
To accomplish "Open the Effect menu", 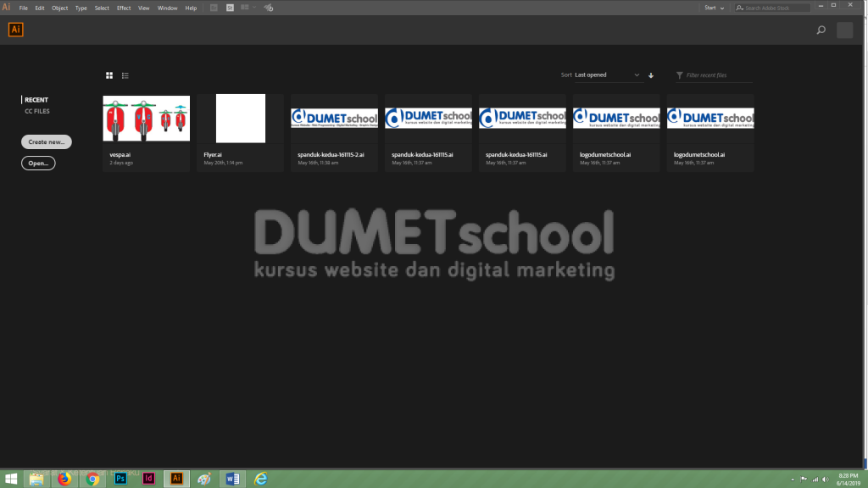I will coord(124,8).
